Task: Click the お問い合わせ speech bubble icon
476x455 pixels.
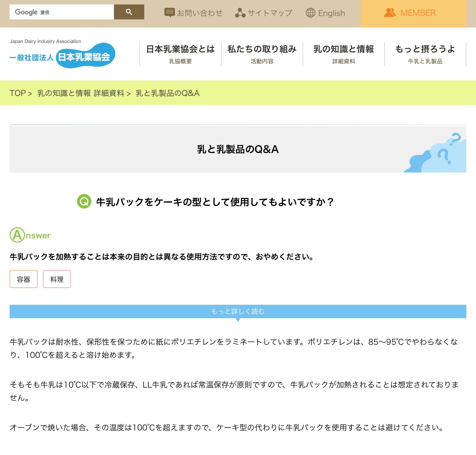Action: (170, 13)
